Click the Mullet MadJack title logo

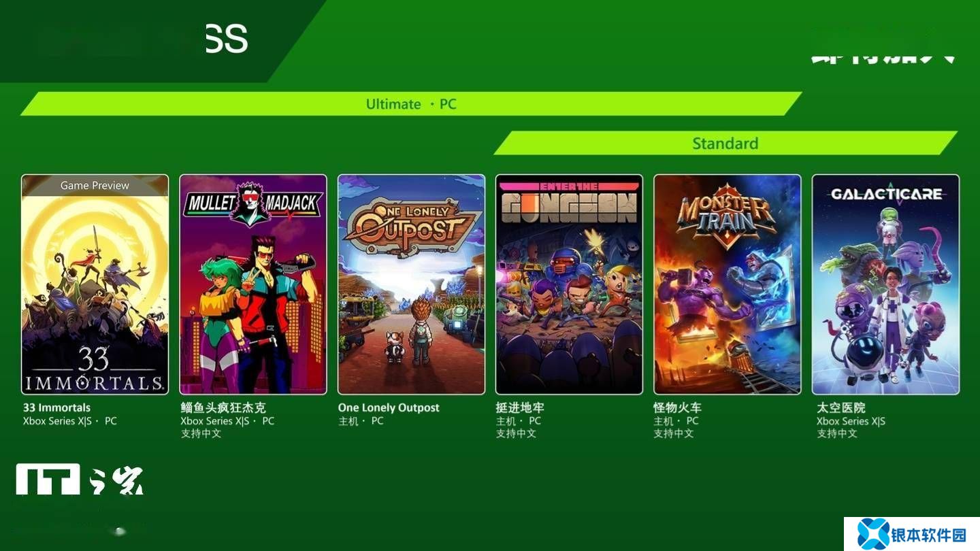253,202
